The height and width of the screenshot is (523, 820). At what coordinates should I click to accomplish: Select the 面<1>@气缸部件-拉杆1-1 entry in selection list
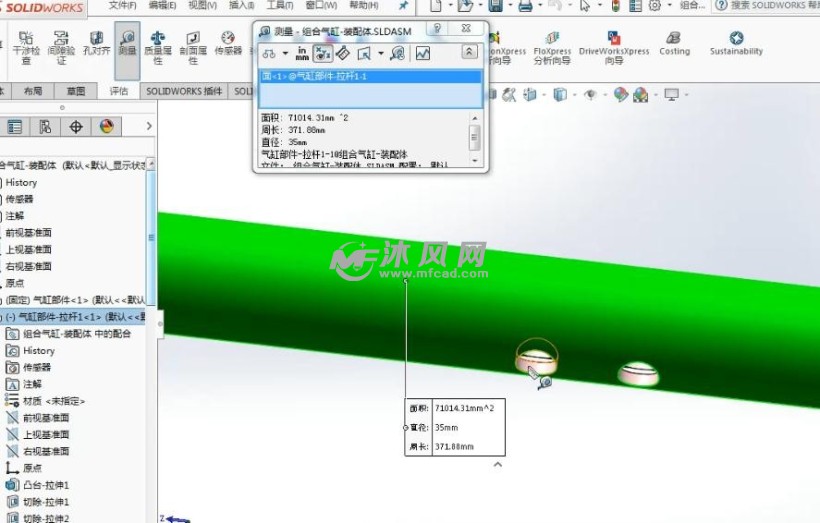[x=370, y=76]
